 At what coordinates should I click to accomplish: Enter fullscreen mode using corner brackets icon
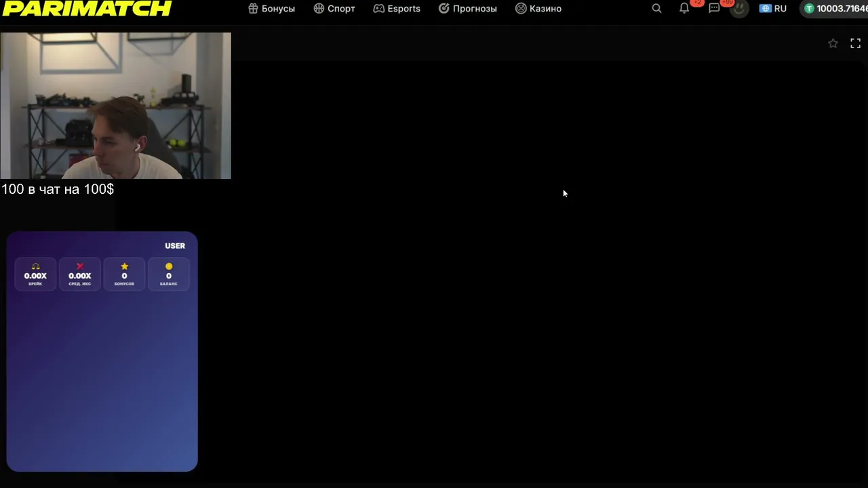[855, 43]
